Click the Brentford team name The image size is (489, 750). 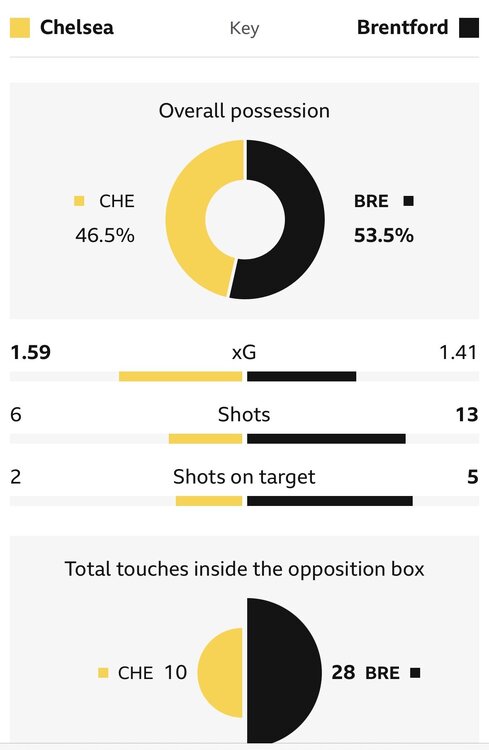tap(402, 27)
